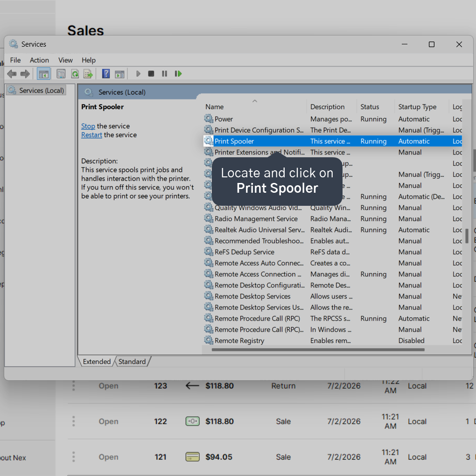The image size is (476, 476).
Task: Open the Help question-mark toolbar icon
Action: pos(106,74)
